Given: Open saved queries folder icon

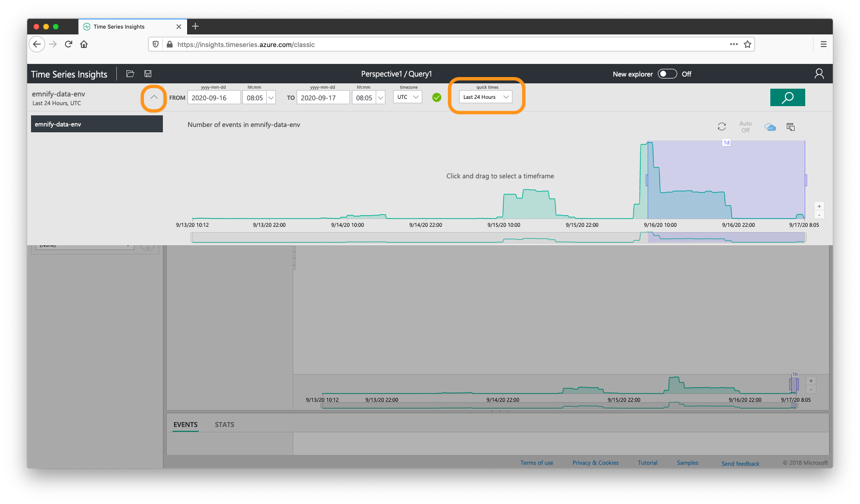Looking at the screenshot, I should click(130, 74).
